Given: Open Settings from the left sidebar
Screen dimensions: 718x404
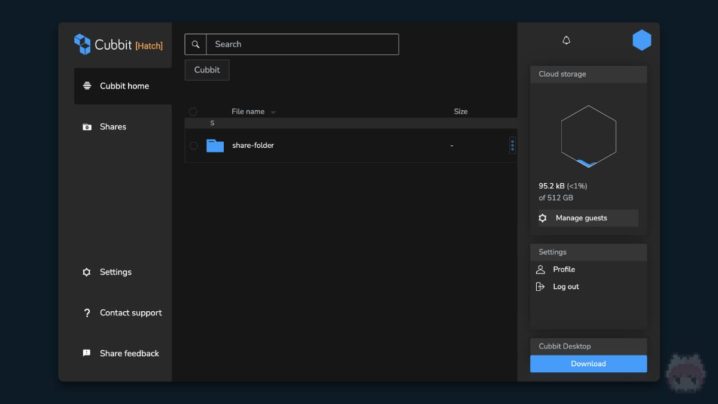Looking at the screenshot, I should [x=114, y=272].
